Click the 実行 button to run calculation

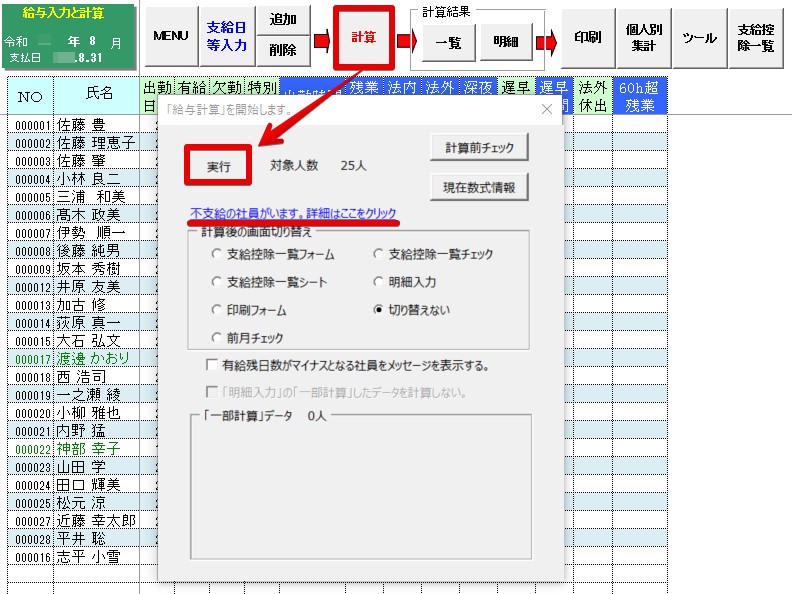(218, 166)
